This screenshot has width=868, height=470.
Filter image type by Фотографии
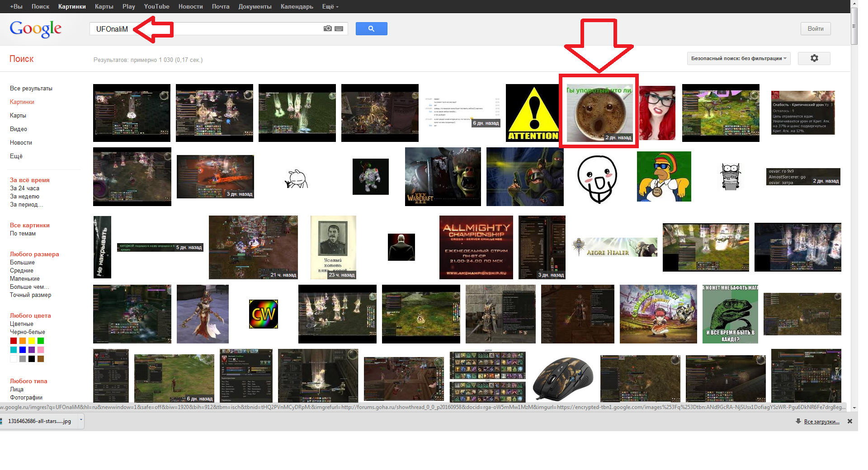pos(26,398)
